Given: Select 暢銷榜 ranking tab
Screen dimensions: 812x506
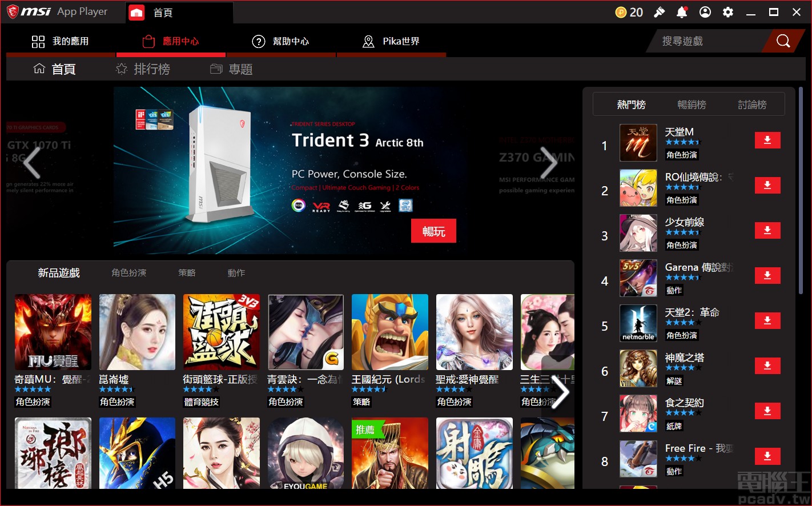Looking at the screenshot, I should click(x=692, y=105).
